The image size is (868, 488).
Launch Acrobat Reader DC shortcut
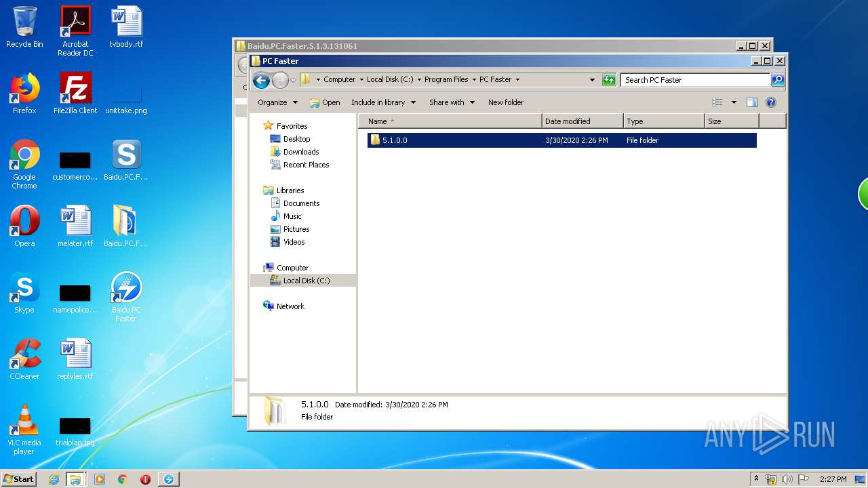pyautogui.click(x=75, y=30)
